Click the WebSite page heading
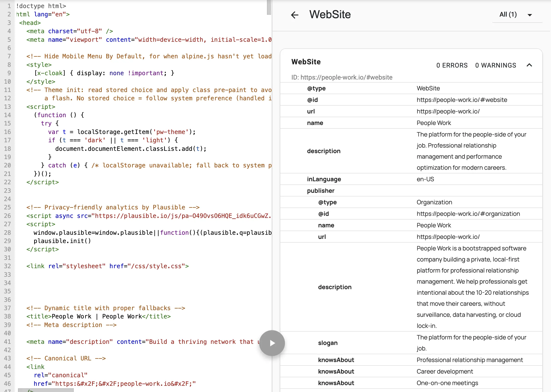Image resolution: width=551 pixels, height=392 pixels. pos(330,15)
